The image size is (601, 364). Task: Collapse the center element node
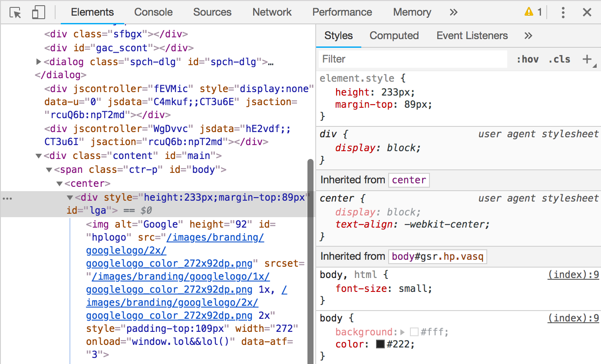59,184
